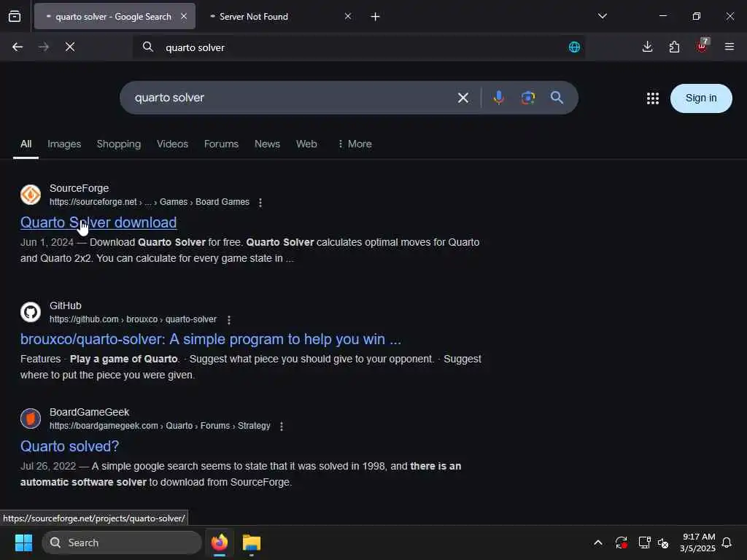Close the quarto solver Google Search tab
The height and width of the screenshot is (560, 747).
[184, 16]
